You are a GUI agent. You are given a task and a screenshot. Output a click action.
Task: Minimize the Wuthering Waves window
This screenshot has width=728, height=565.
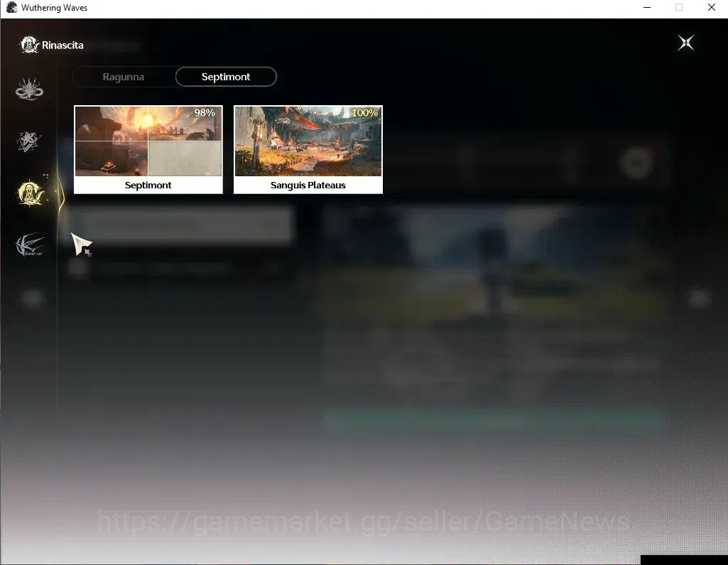pyautogui.click(x=647, y=7)
